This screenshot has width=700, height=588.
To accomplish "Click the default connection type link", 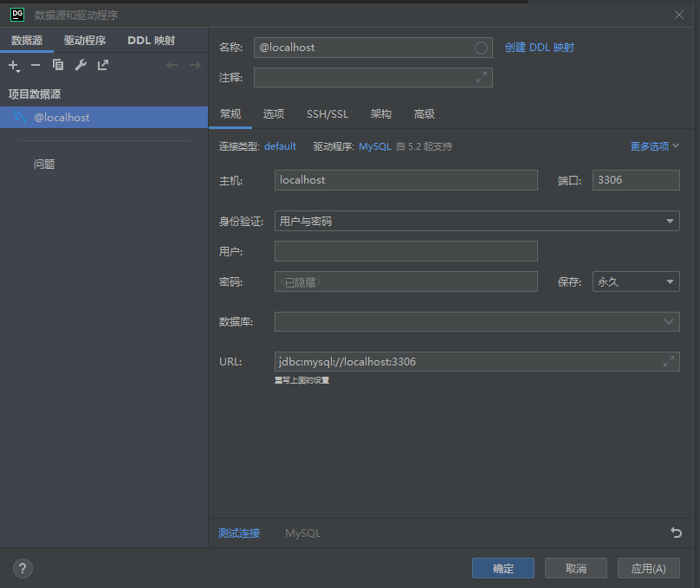I will [280, 146].
